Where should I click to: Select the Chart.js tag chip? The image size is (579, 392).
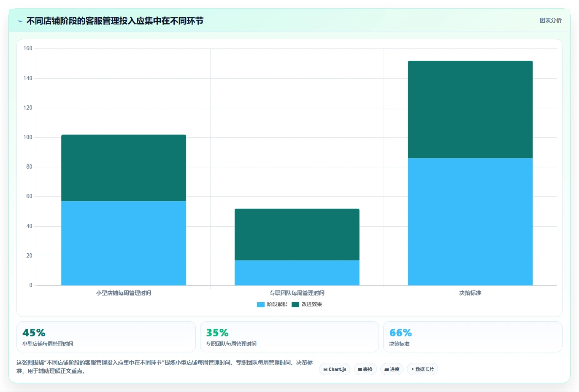pos(335,369)
